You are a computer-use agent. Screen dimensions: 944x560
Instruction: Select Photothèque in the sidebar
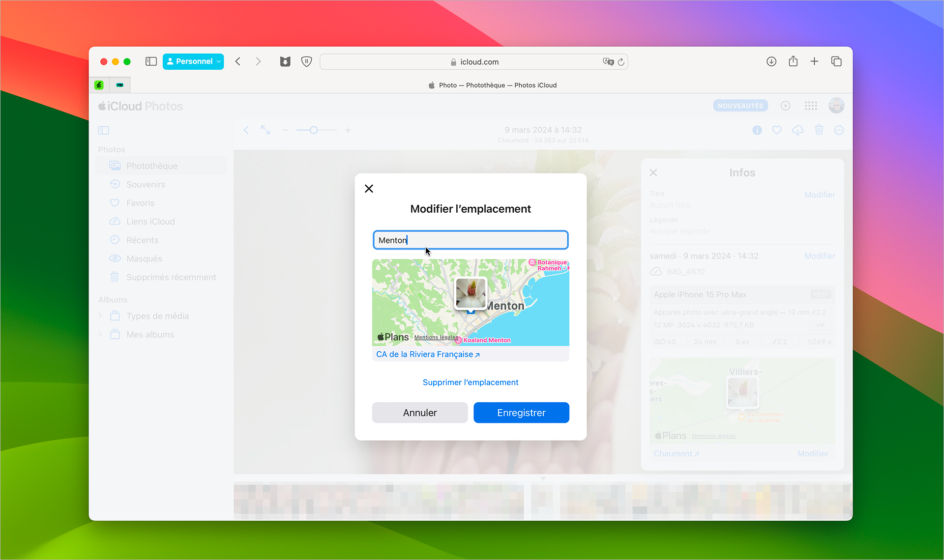pos(152,166)
